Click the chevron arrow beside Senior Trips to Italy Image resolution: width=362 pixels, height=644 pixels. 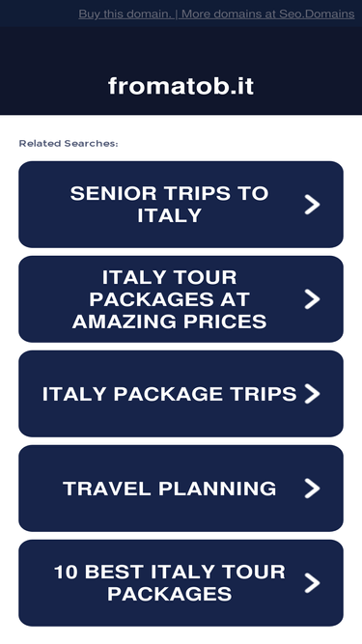coord(312,205)
